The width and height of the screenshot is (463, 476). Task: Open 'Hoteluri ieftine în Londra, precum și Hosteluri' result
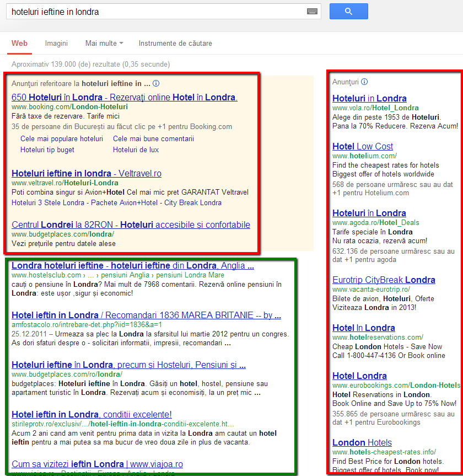[128, 365]
